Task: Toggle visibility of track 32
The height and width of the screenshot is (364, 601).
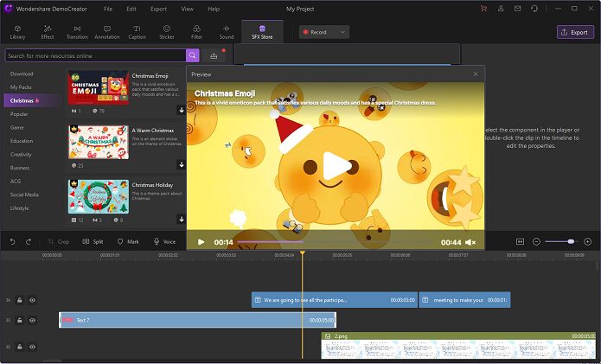Action: (x=32, y=347)
